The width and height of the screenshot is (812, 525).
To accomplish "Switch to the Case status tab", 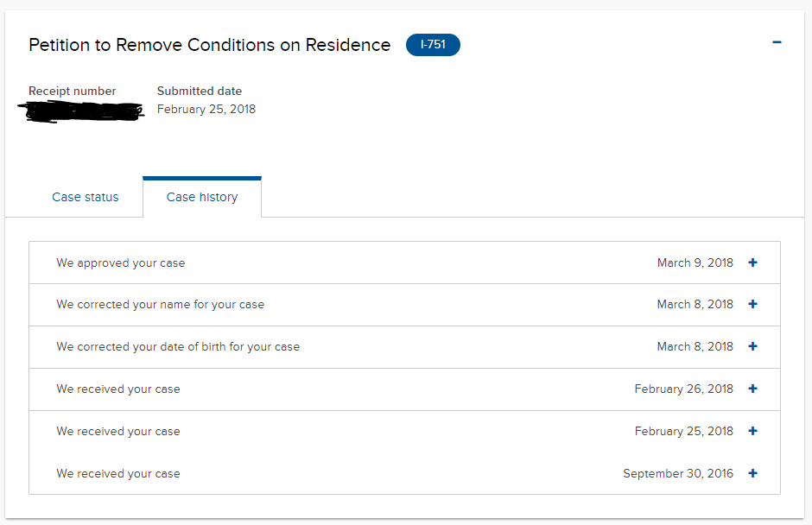I will (86, 197).
